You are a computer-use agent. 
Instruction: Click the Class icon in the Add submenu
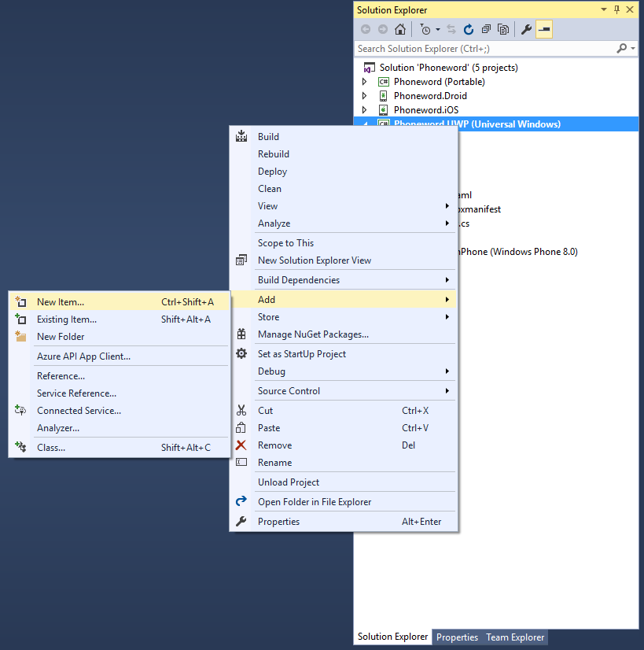pyautogui.click(x=20, y=447)
